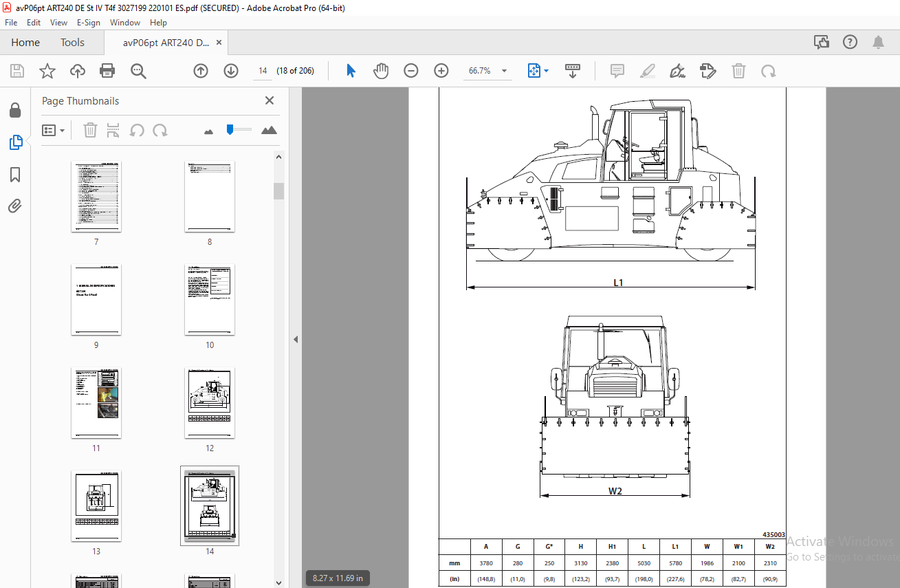Open the help question mark icon
This screenshot has width=900, height=588.
pos(850,42)
